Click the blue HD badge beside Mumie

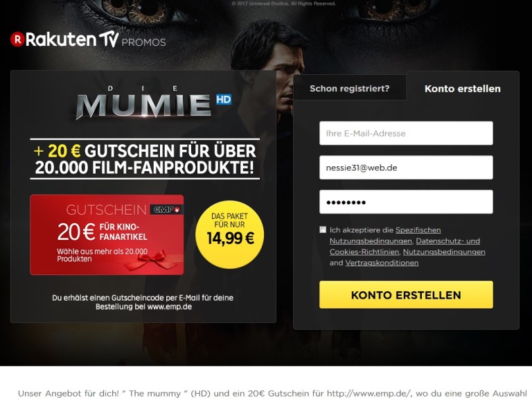coord(224,99)
